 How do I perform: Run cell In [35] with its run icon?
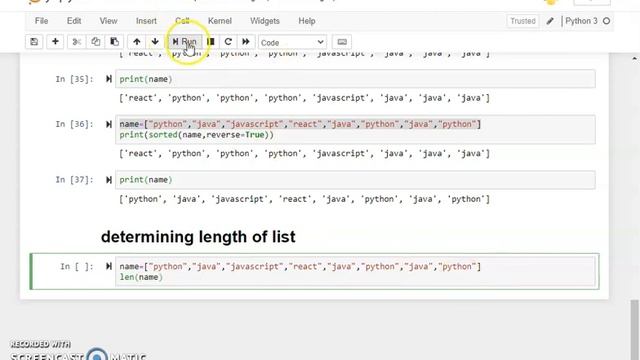click(109, 79)
